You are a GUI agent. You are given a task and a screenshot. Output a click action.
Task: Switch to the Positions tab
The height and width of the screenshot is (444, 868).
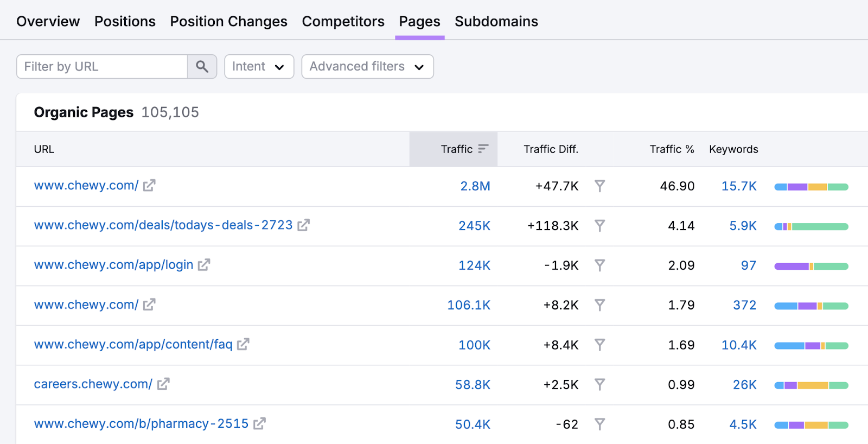coord(125,21)
